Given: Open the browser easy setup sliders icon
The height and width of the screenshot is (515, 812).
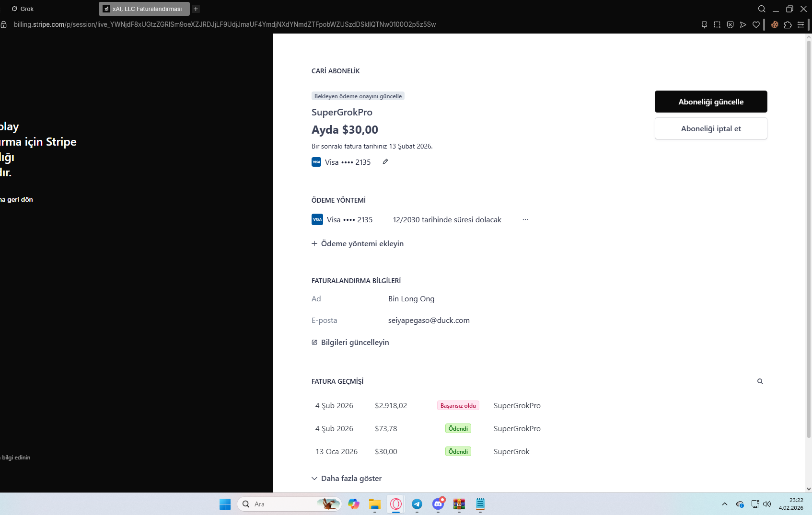Looking at the screenshot, I should [x=800, y=24].
